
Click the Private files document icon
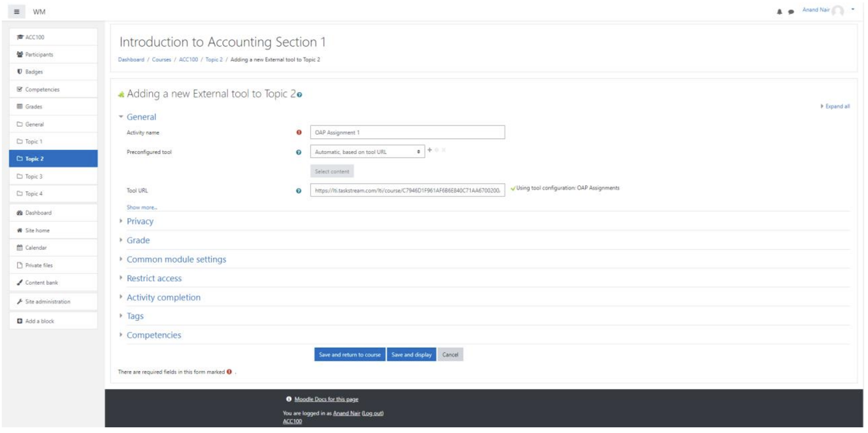(20, 265)
